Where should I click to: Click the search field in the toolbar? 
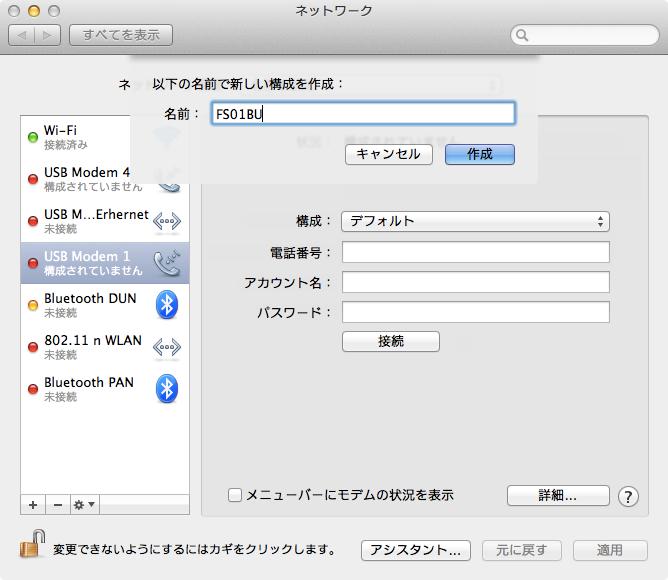click(585, 35)
